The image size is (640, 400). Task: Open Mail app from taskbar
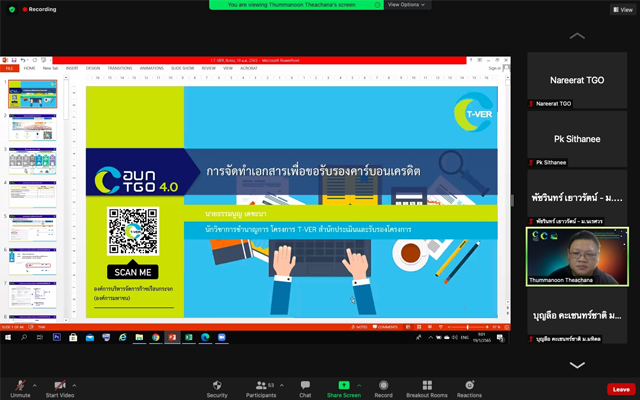[90, 337]
